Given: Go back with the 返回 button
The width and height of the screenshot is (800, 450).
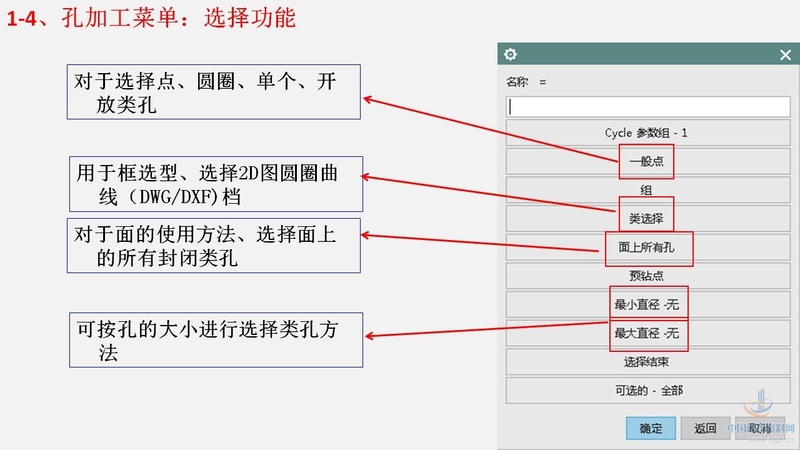Looking at the screenshot, I should (x=705, y=428).
